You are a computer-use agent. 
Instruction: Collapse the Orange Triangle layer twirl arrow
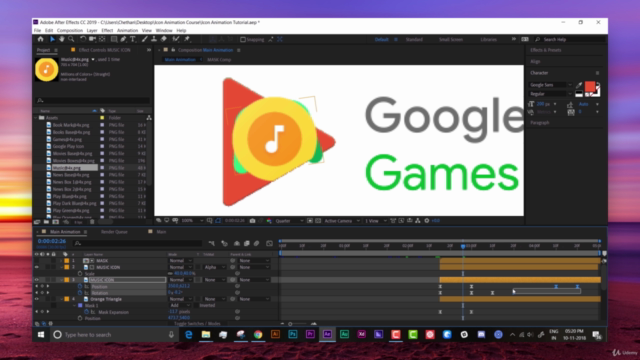pos(61,299)
